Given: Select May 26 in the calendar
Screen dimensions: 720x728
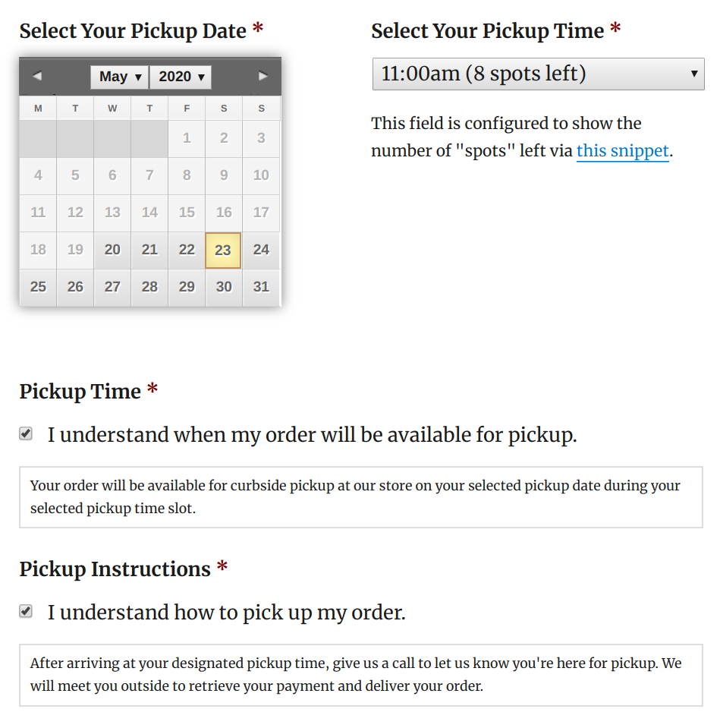Looking at the screenshot, I should pyautogui.click(x=75, y=287).
